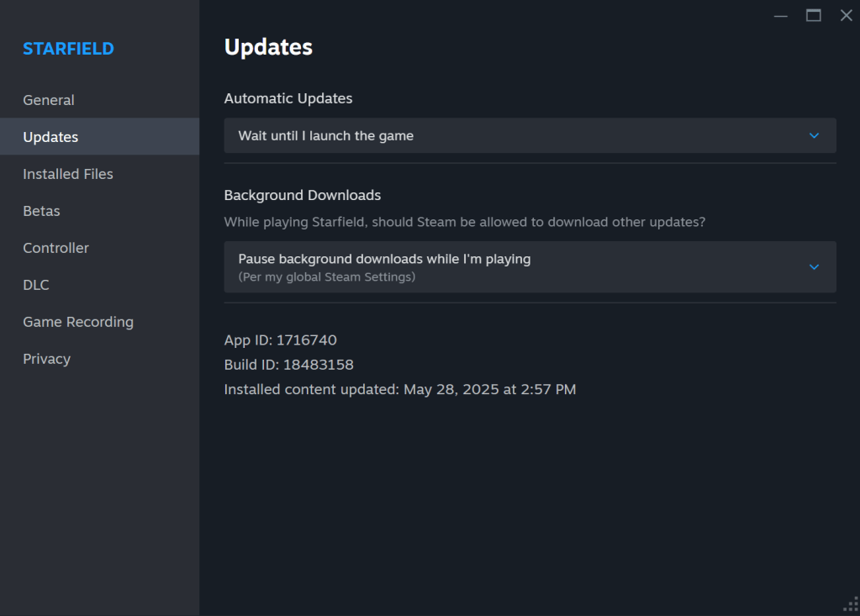The width and height of the screenshot is (860, 616).
Task: Show the DLC section
Action: (36, 285)
